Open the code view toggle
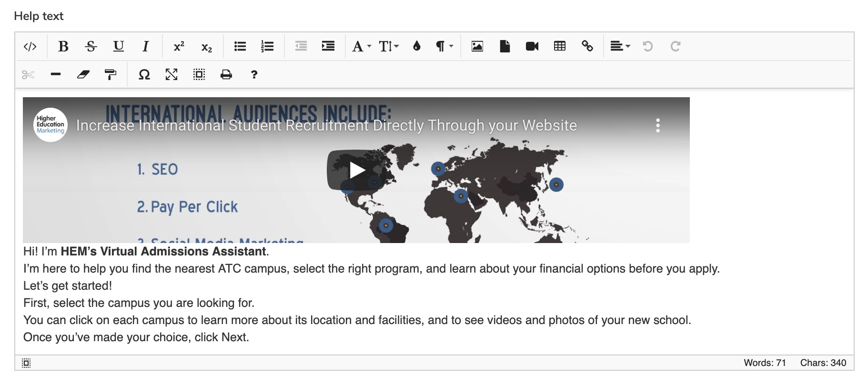The width and height of the screenshot is (868, 386). tap(30, 46)
